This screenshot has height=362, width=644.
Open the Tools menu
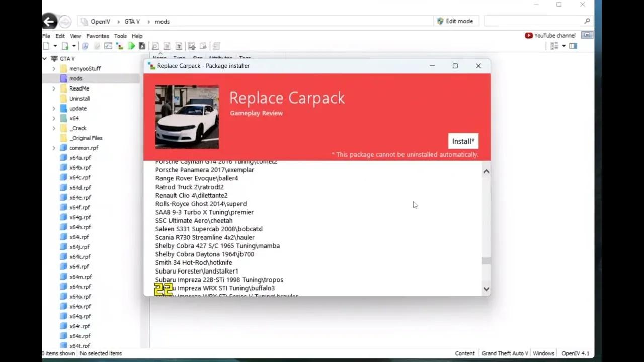click(x=120, y=36)
